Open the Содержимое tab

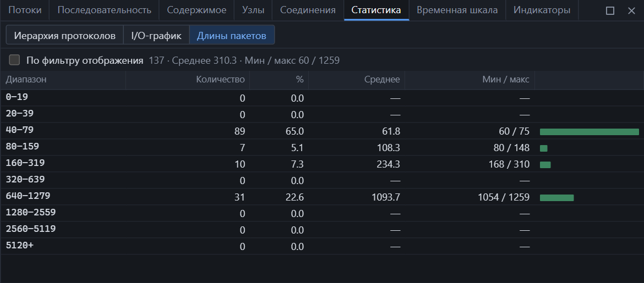(x=197, y=10)
